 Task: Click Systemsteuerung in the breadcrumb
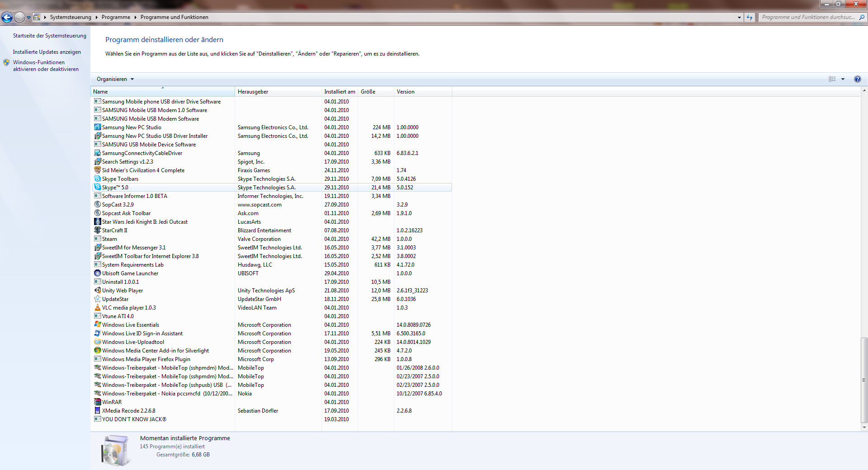(x=71, y=17)
